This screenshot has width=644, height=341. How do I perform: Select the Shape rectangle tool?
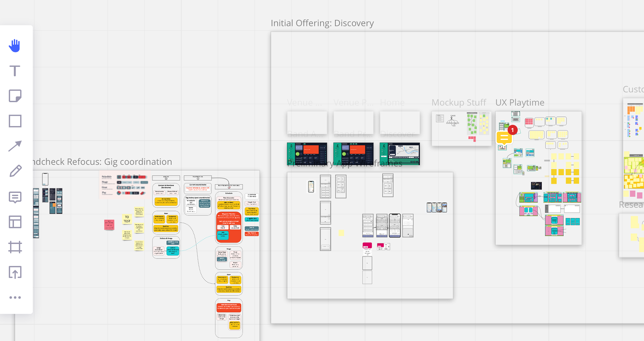[15, 121]
